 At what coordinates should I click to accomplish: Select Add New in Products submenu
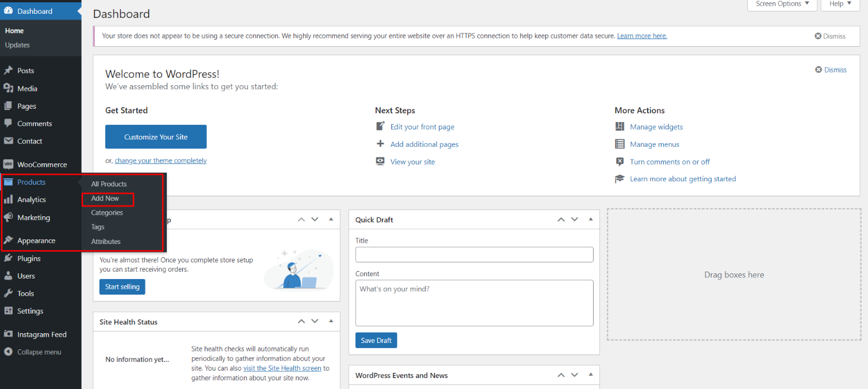(x=105, y=199)
